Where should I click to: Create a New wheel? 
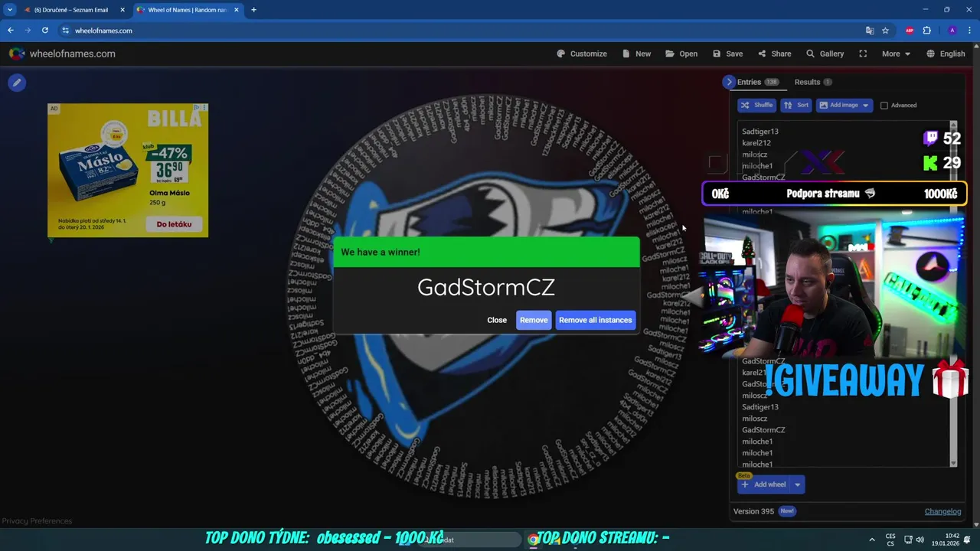click(636, 54)
